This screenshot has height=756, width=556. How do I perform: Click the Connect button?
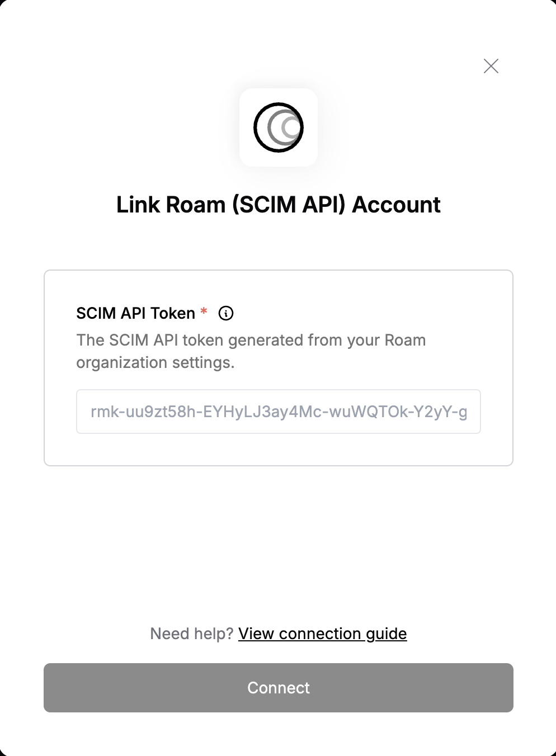[279, 688]
